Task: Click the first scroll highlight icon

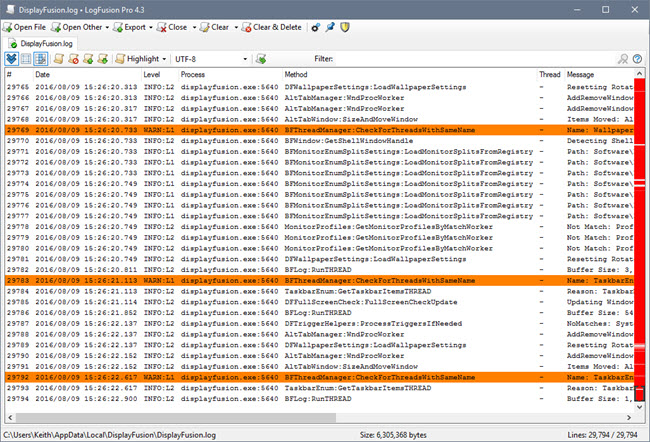Action: click(x=59, y=59)
